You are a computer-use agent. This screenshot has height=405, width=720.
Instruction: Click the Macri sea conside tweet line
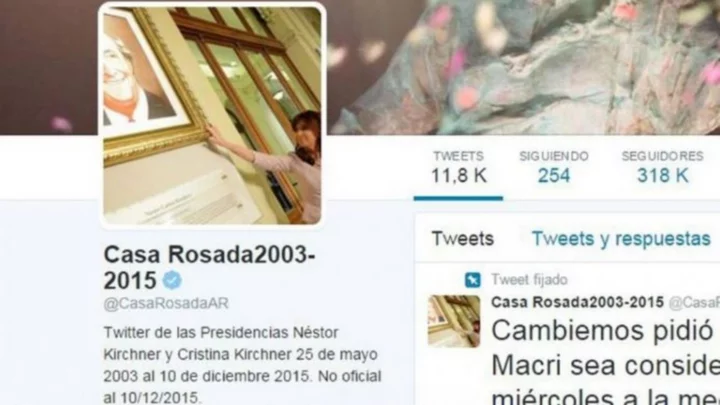606,366
